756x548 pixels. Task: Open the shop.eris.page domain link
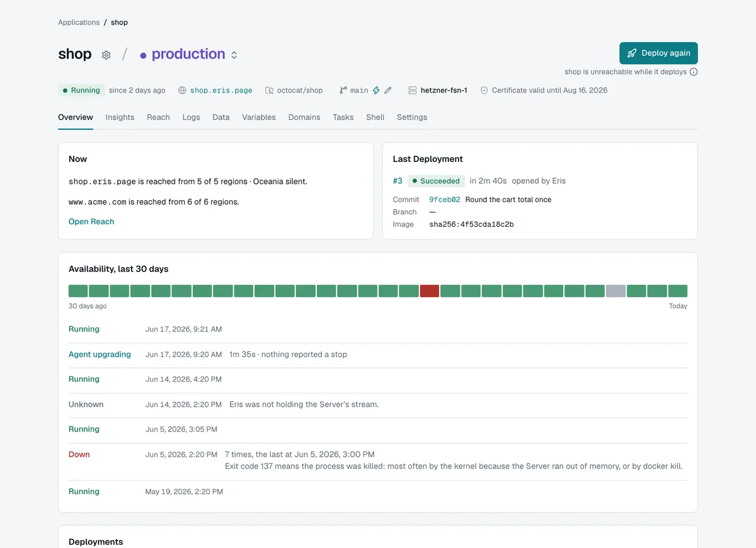click(221, 90)
